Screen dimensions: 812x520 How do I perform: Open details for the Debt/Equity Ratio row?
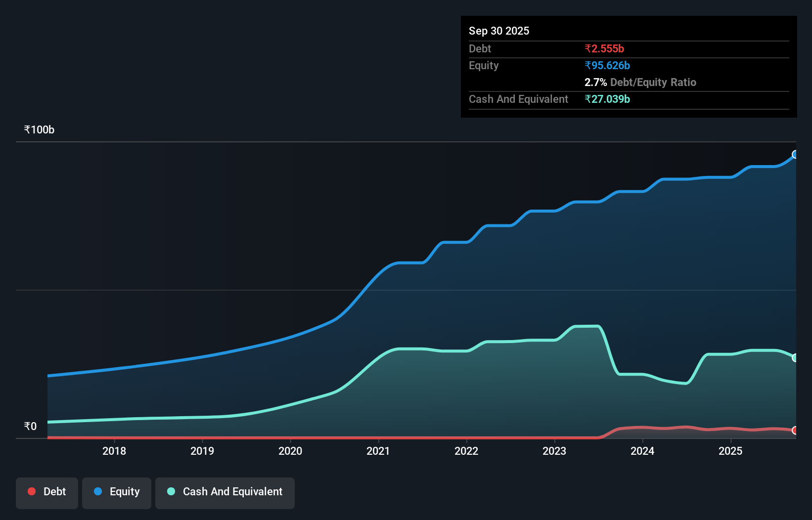(x=640, y=82)
